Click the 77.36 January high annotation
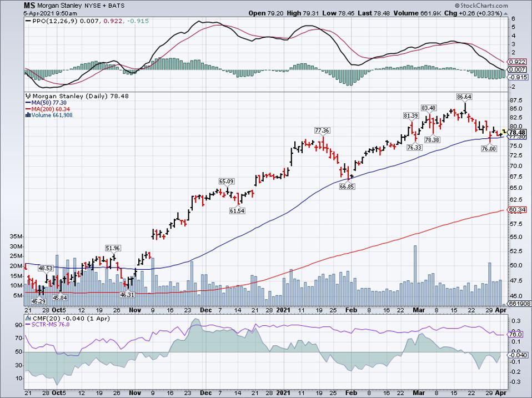The width and height of the screenshot is (532, 398). (322, 130)
